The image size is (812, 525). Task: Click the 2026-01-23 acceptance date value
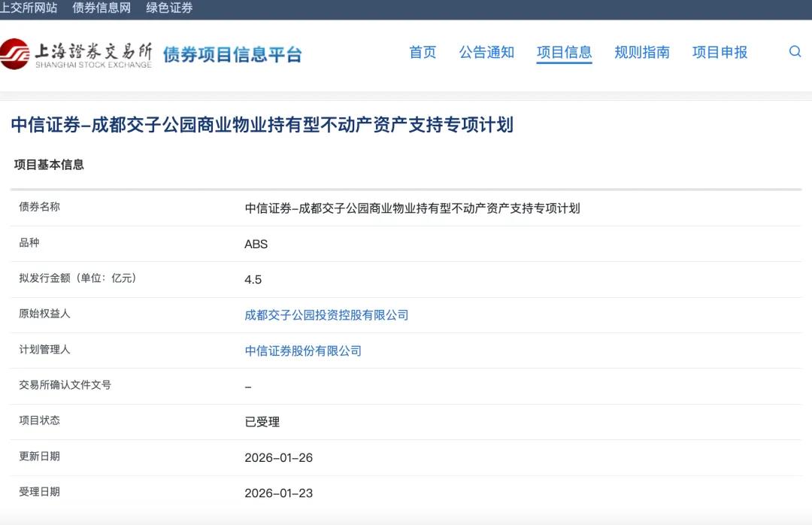coord(278,493)
